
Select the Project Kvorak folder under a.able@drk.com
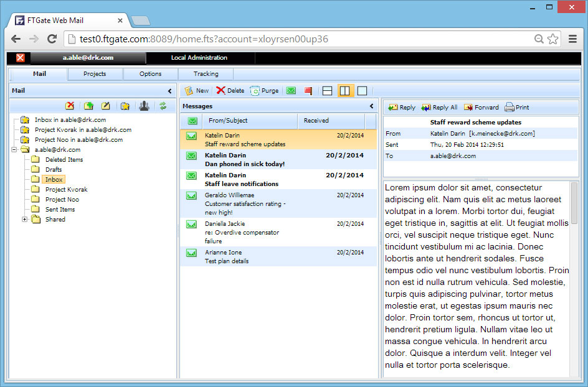(67, 190)
